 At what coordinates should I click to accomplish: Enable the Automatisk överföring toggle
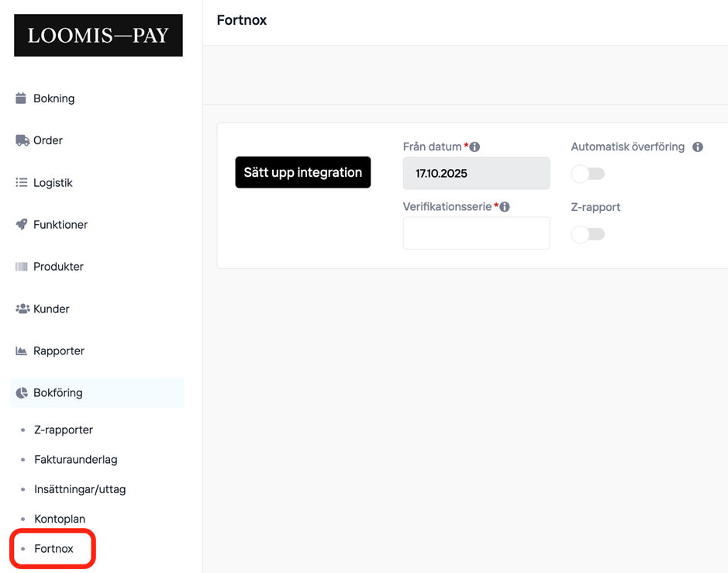[588, 174]
